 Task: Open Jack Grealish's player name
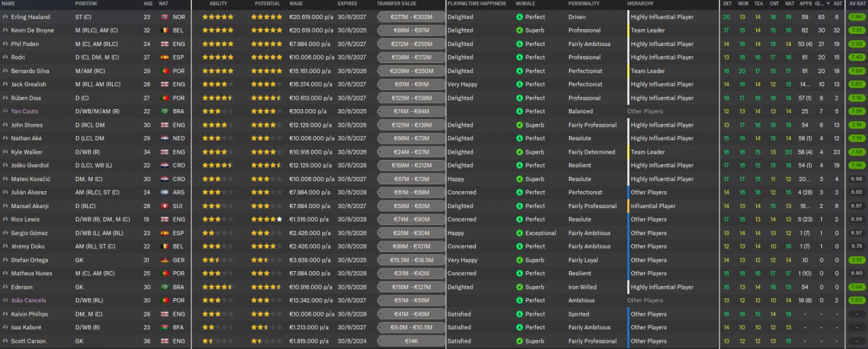(28, 85)
